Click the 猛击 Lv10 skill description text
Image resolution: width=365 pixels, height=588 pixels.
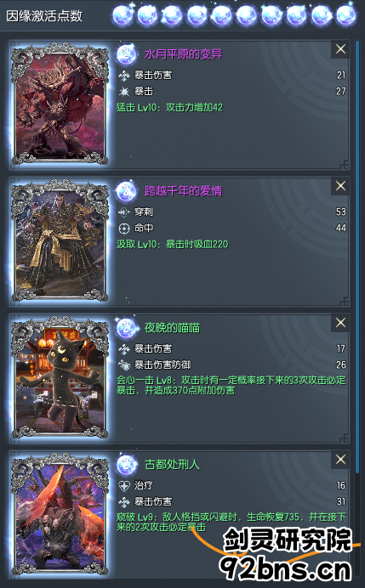(x=169, y=108)
